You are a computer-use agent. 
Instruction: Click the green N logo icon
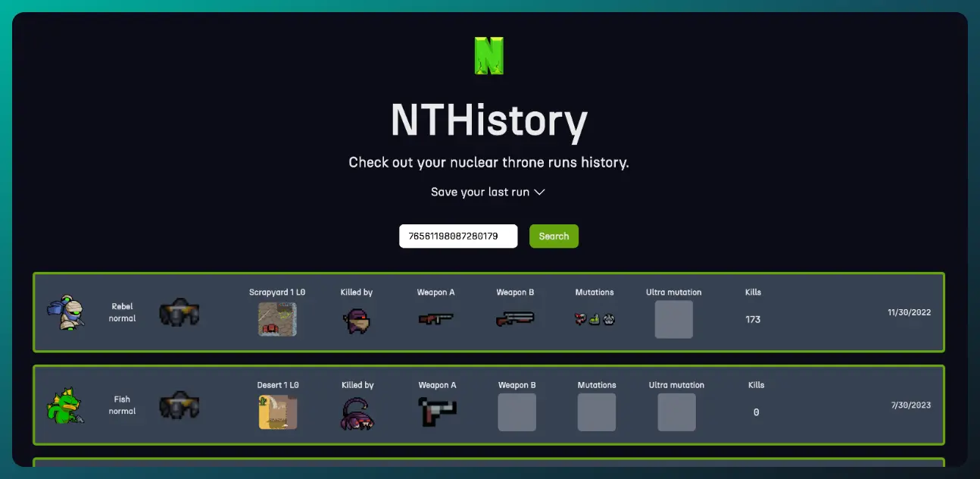[489, 55]
